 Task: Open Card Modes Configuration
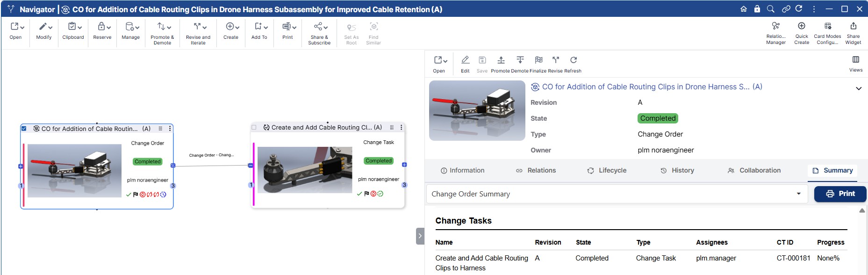click(x=827, y=26)
